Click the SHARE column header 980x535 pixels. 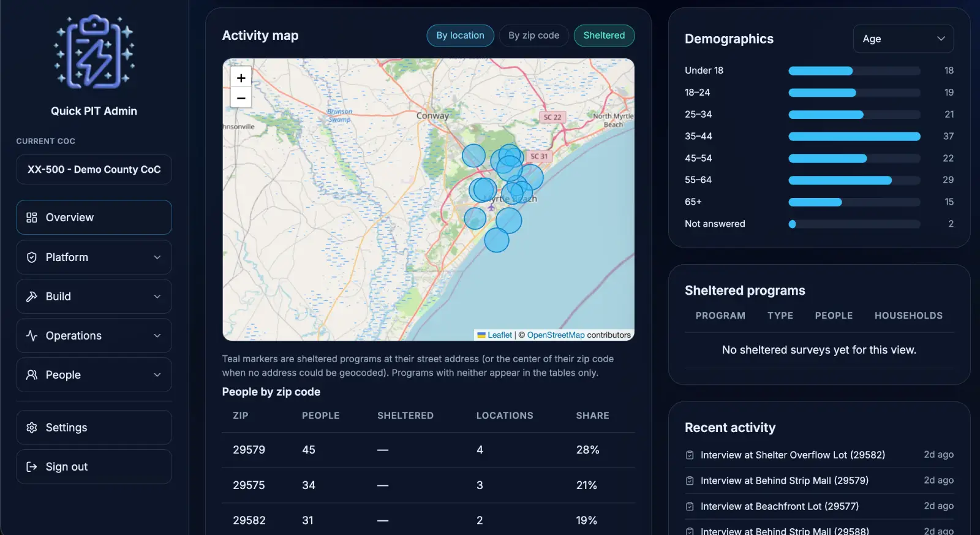592,415
